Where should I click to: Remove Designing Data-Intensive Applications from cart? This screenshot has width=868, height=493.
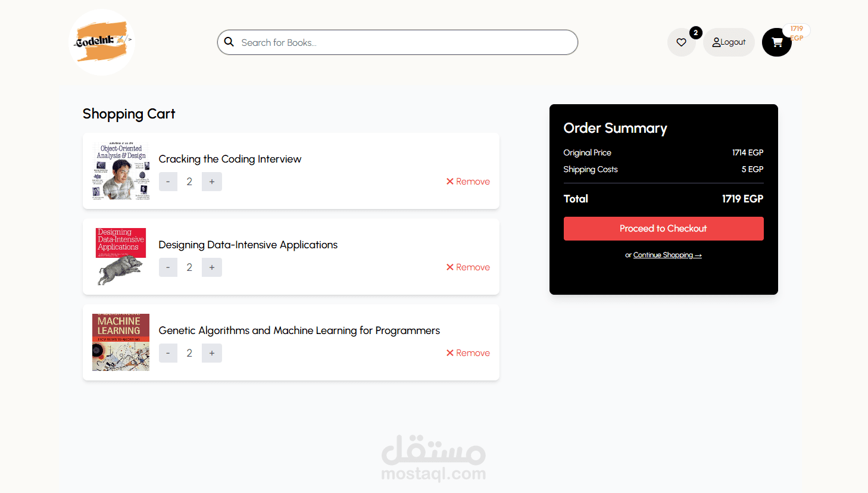pos(468,267)
